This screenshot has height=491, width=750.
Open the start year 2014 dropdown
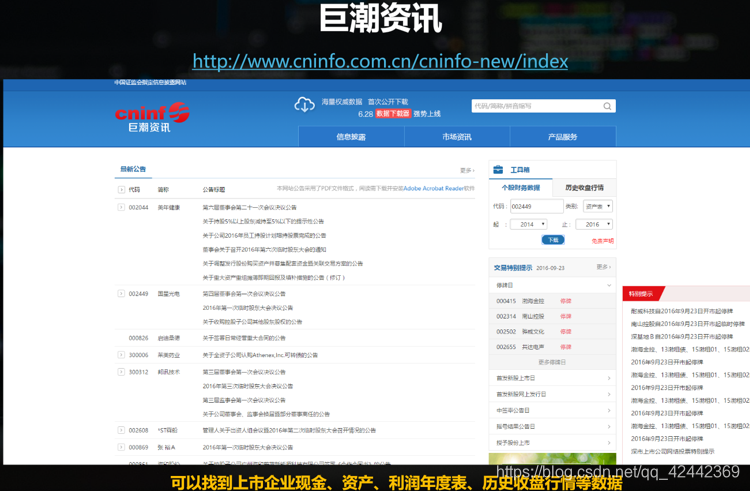pyautogui.click(x=529, y=224)
